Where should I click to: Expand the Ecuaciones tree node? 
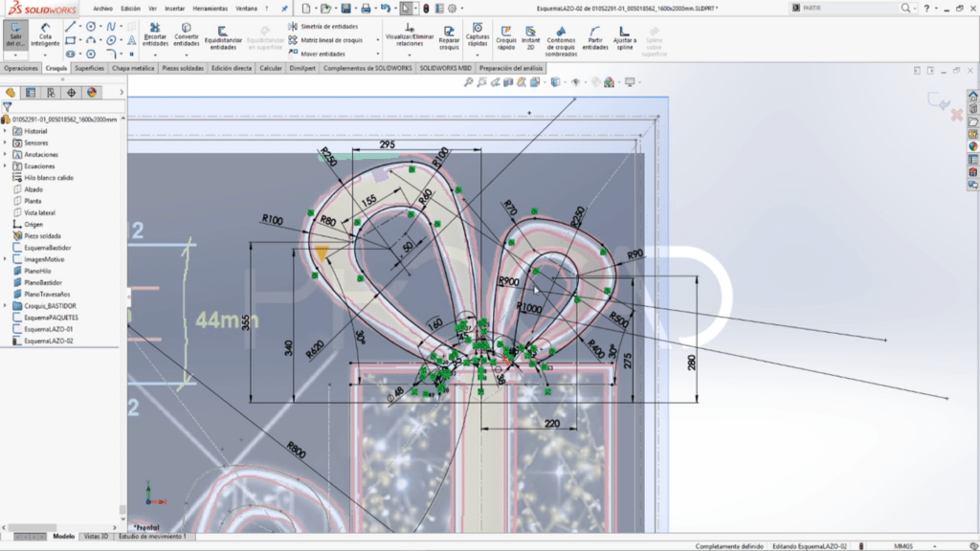(x=5, y=166)
